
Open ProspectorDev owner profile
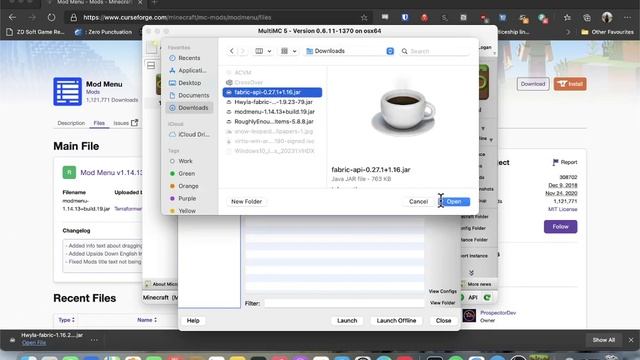[498, 313]
